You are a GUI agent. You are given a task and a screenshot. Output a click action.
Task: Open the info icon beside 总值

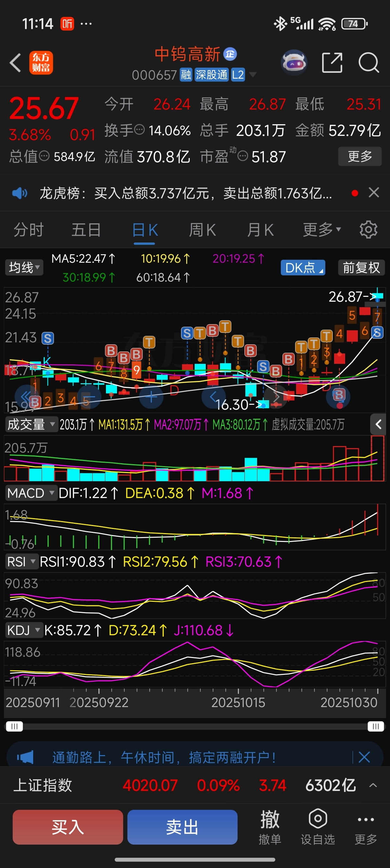(x=44, y=156)
